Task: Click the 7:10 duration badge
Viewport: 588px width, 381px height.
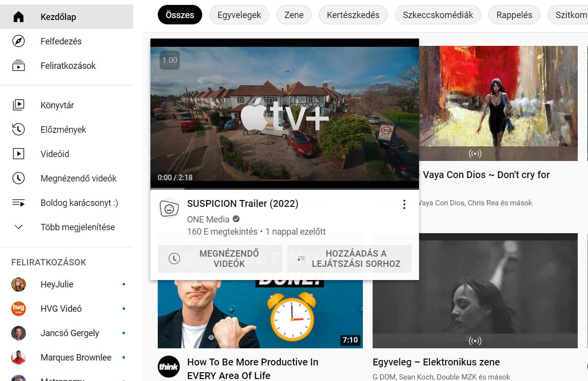Action: [x=350, y=340]
